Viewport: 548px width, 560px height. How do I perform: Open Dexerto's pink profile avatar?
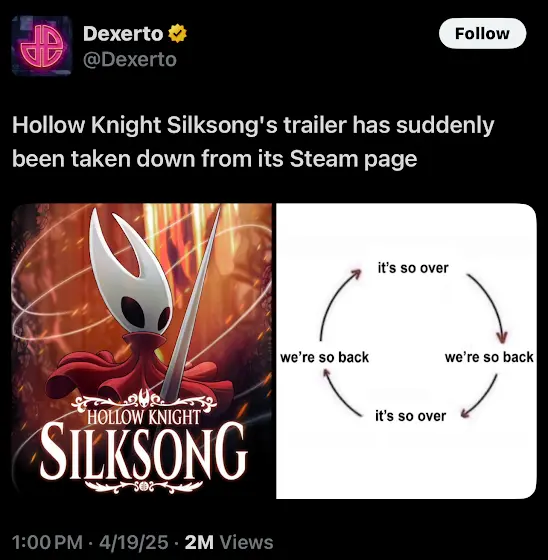42,46
